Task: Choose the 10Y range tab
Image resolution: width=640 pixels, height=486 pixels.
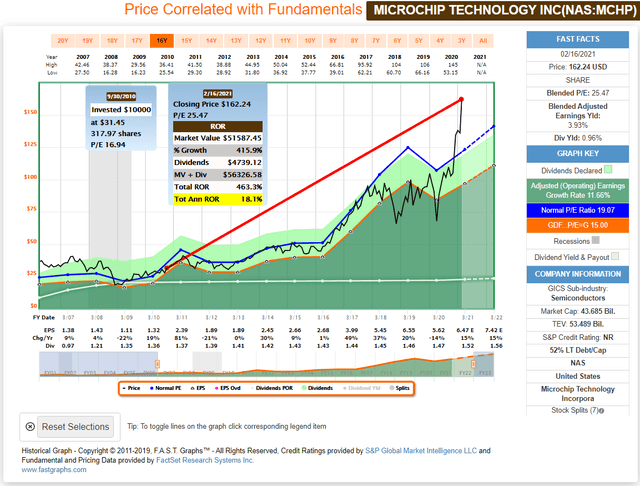Action: [310, 41]
